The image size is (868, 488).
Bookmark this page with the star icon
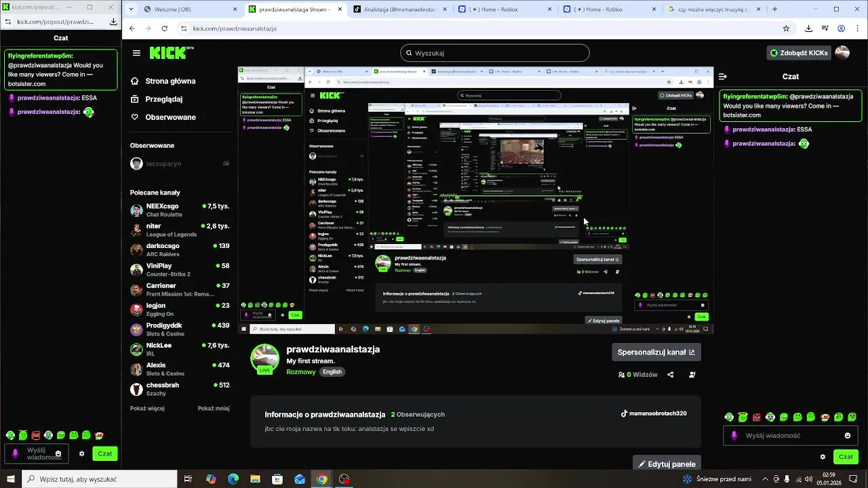(786, 28)
